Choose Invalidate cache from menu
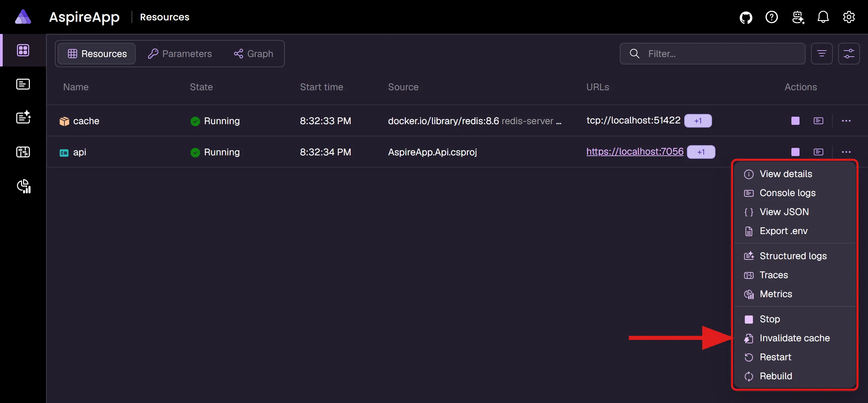The width and height of the screenshot is (868, 403). (x=795, y=338)
